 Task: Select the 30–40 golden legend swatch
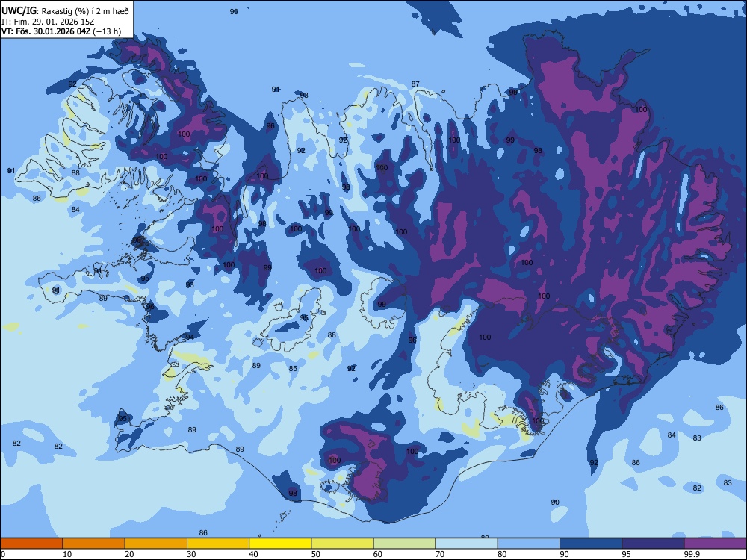pos(218,544)
